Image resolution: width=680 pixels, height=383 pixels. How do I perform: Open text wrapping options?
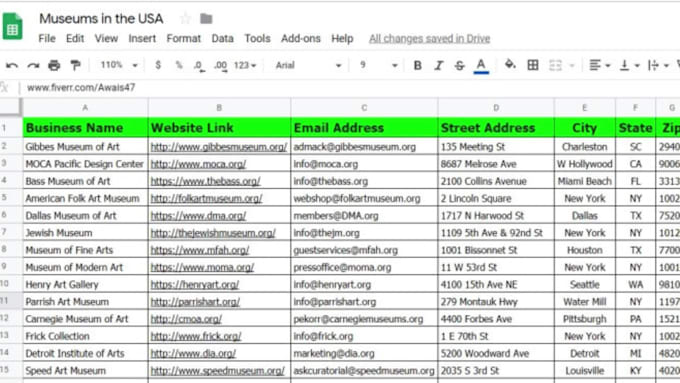point(658,65)
